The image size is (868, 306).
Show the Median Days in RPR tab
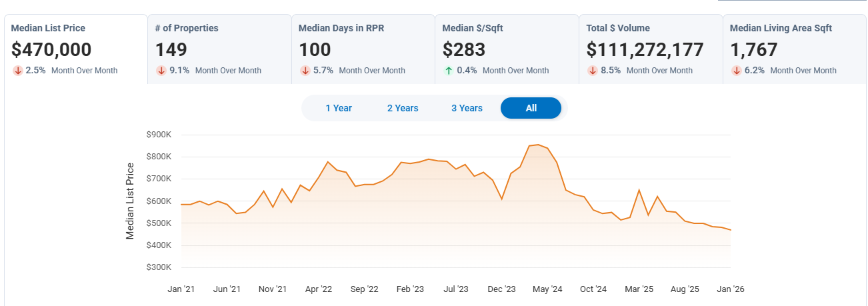[363, 49]
